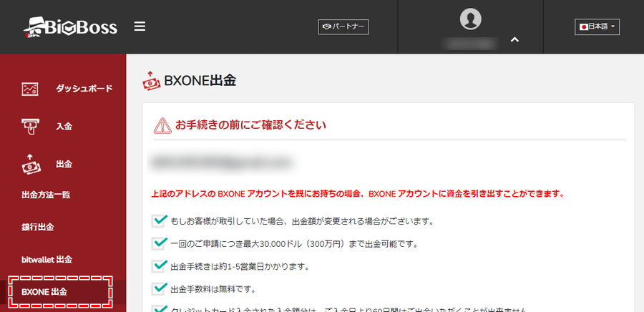The width and height of the screenshot is (644, 312).
Task: Click the BigBoss logo
Action: click(x=70, y=27)
